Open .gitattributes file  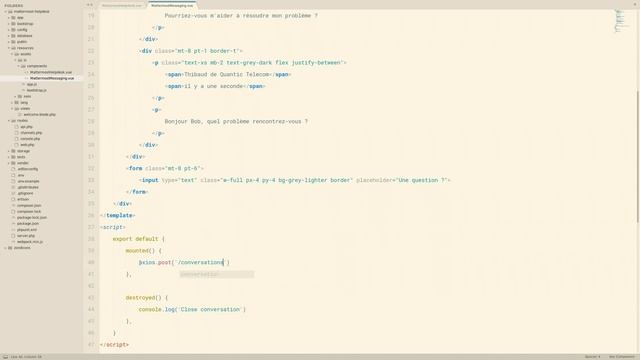click(x=28, y=187)
